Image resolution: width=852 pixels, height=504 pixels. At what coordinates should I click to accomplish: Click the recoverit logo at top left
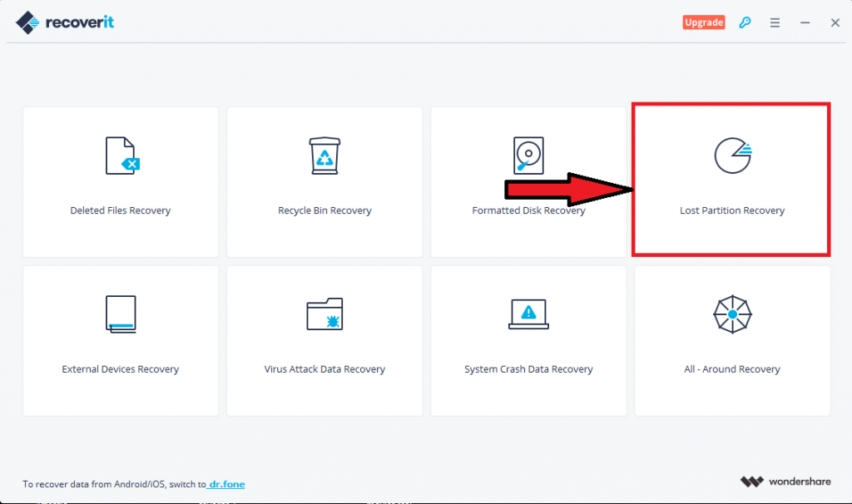point(65,22)
